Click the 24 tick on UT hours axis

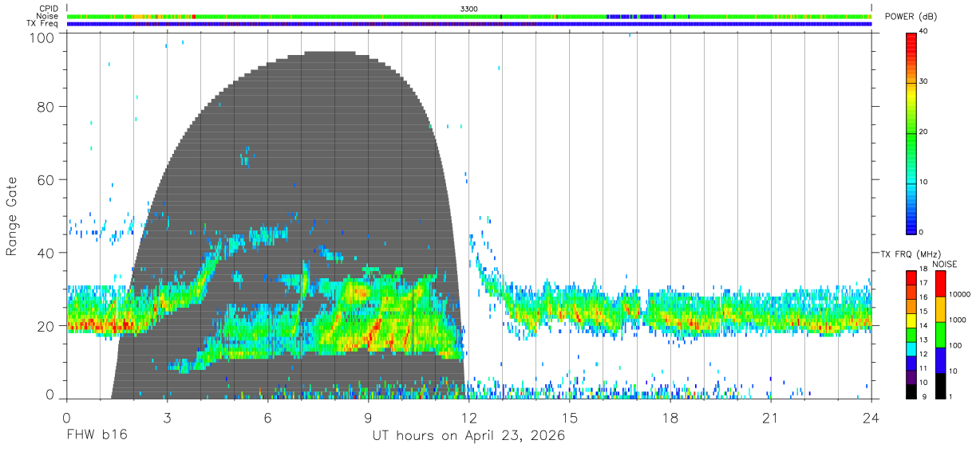871,419
